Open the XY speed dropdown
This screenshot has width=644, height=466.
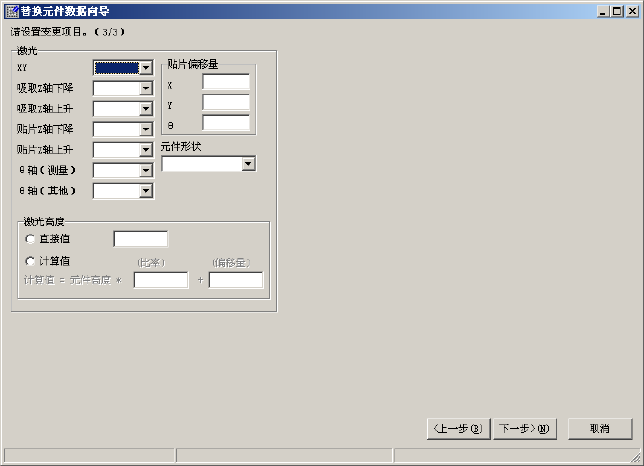click(123, 68)
